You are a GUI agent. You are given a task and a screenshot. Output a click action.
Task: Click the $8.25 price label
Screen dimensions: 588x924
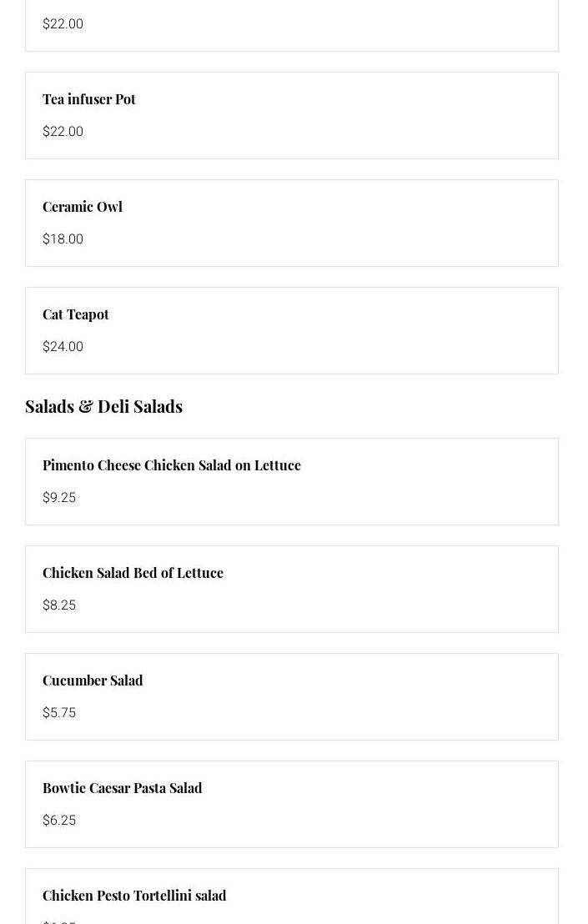click(59, 605)
